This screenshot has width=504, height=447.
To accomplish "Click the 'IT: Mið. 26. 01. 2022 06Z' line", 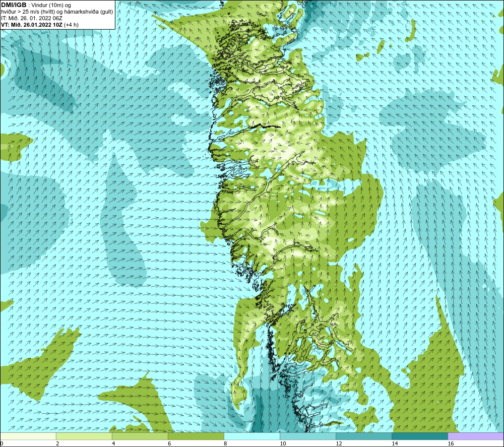I will [31, 18].
